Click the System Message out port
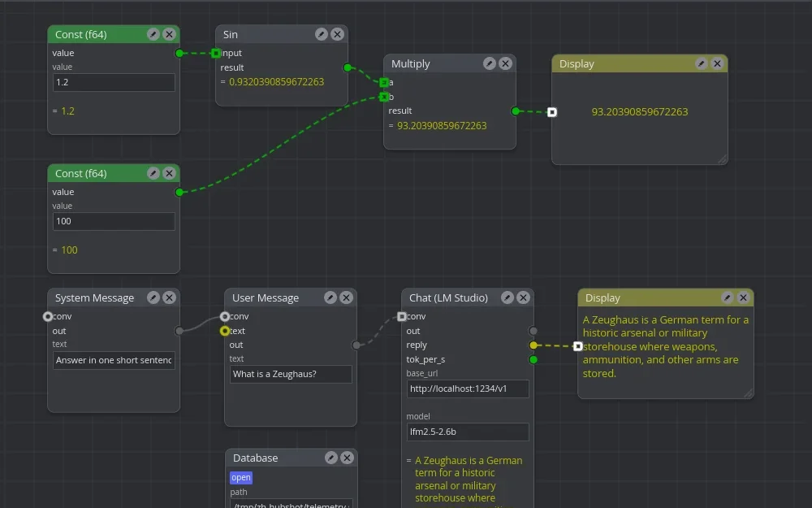812x508 pixels. pyautogui.click(x=179, y=331)
